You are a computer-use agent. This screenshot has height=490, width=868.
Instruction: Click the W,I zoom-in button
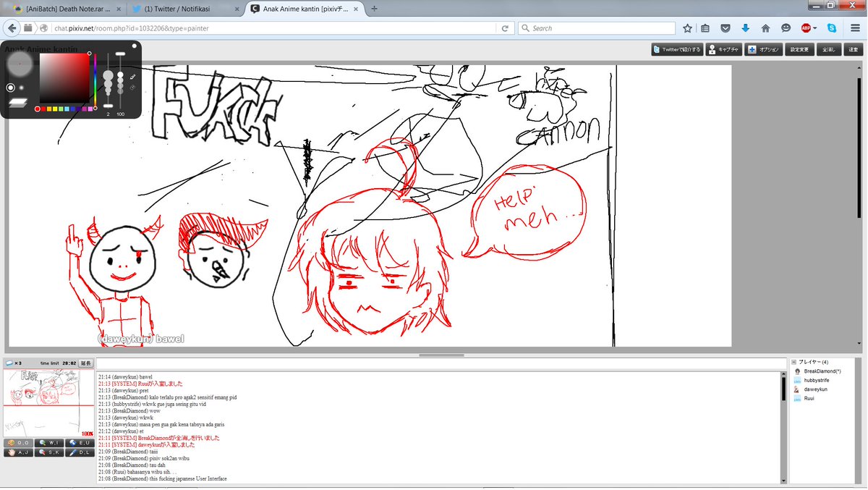click(49, 443)
